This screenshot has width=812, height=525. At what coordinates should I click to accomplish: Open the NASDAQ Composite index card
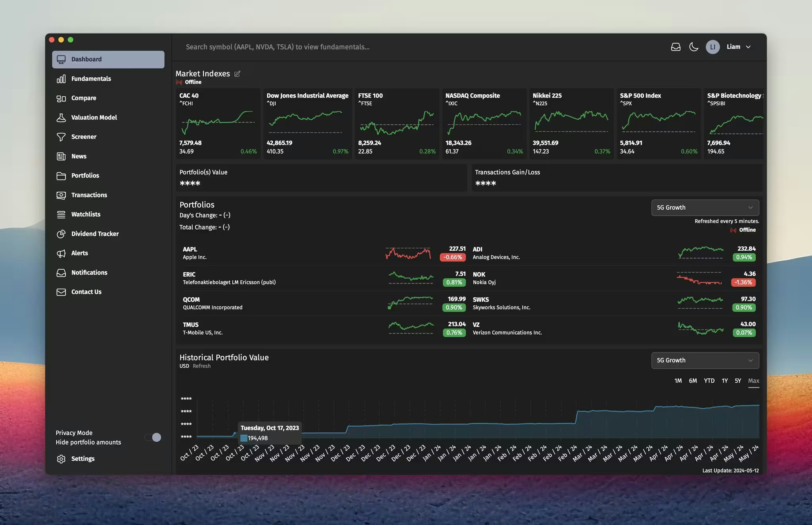[484, 123]
